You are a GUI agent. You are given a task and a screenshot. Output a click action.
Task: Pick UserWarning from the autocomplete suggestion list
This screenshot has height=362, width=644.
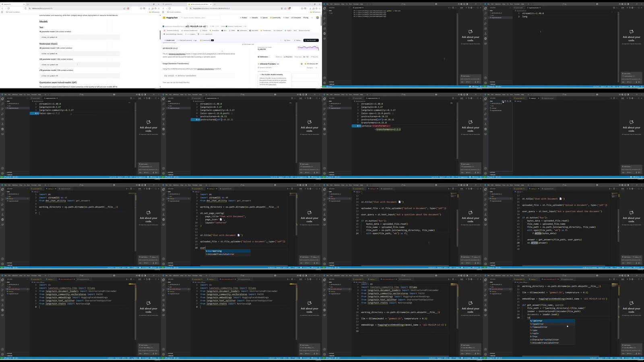pyautogui.click(x=228, y=251)
